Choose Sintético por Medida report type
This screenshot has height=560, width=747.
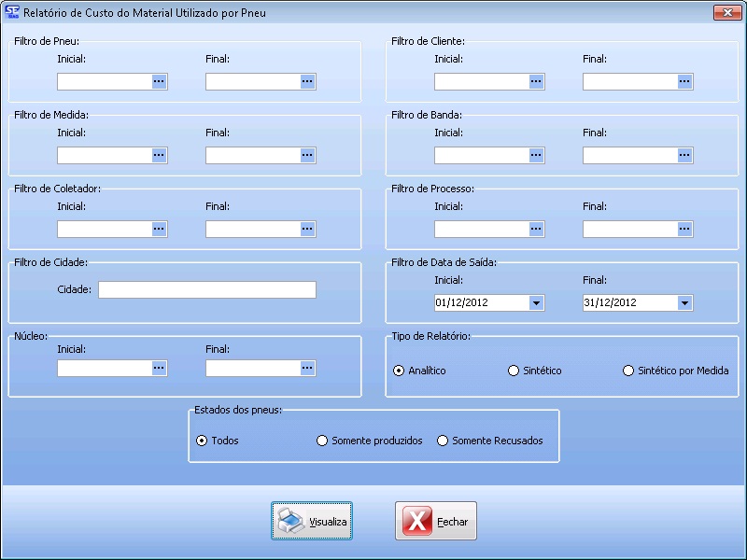(628, 371)
